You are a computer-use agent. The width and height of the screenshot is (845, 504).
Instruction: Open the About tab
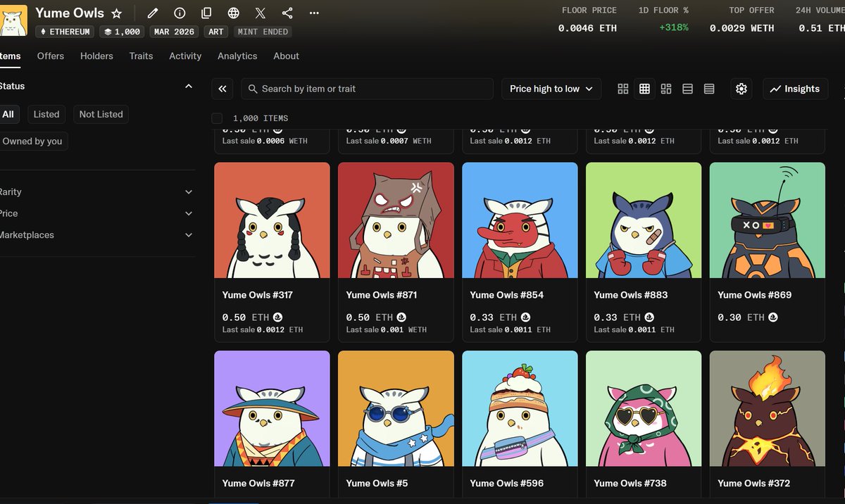[286, 56]
